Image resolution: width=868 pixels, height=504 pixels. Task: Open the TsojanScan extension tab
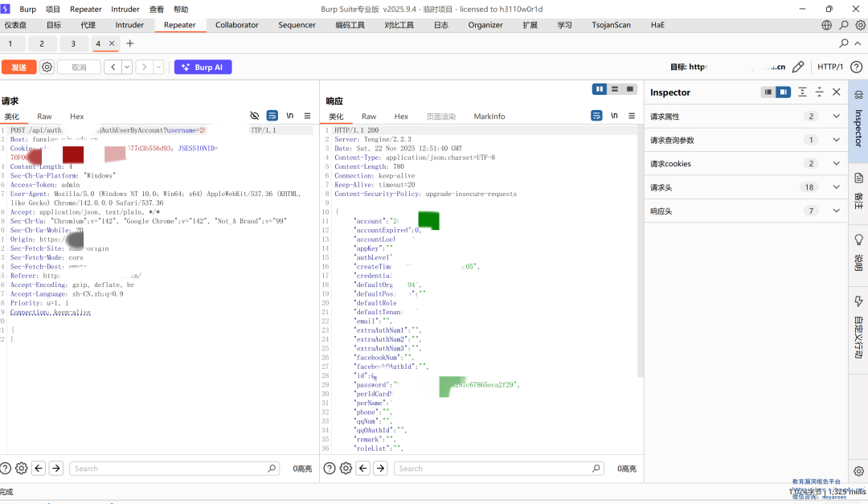click(611, 25)
